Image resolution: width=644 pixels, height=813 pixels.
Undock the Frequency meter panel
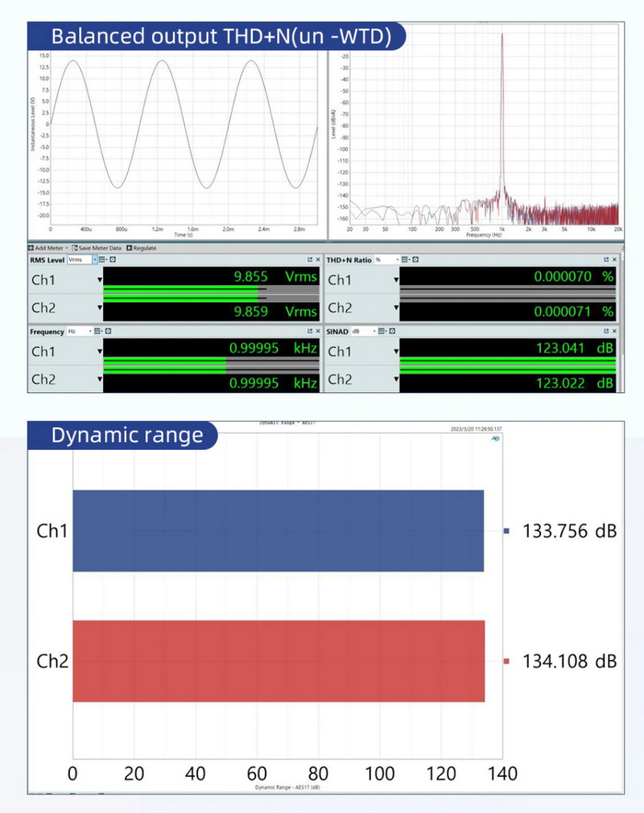coord(309,331)
